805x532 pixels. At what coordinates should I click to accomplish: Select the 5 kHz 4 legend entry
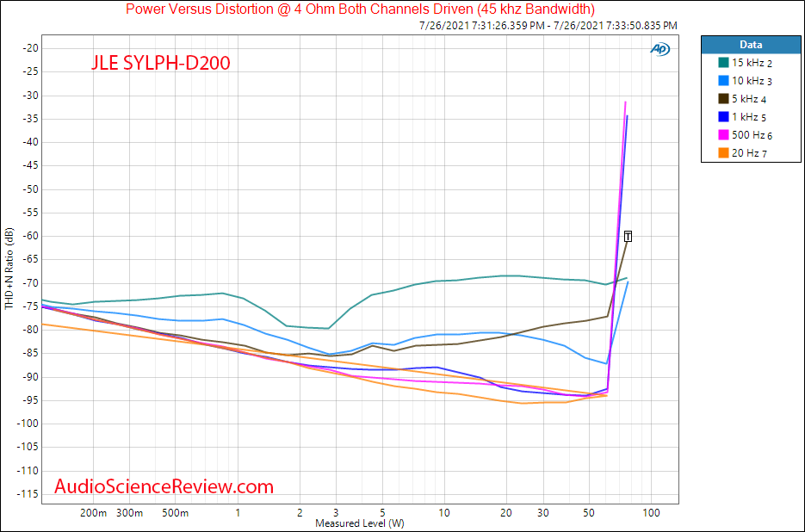(742, 99)
